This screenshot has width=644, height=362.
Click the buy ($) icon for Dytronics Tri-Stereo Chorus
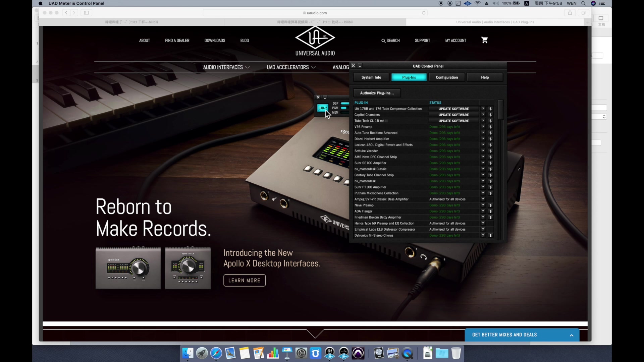(x=490, y=236)
